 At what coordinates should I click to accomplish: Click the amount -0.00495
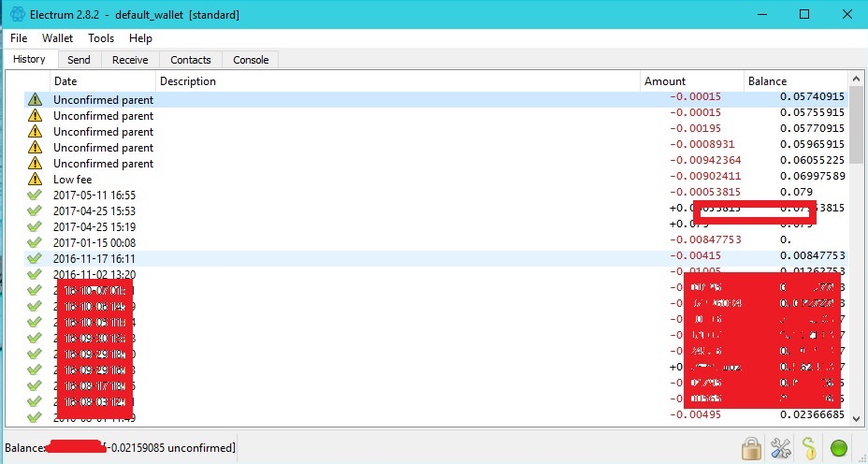pos(695,414)
